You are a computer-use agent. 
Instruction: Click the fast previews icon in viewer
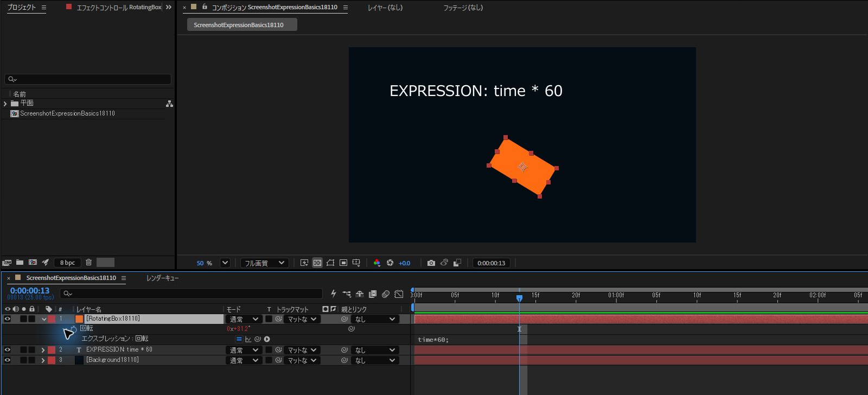click(x=304, y=263)
